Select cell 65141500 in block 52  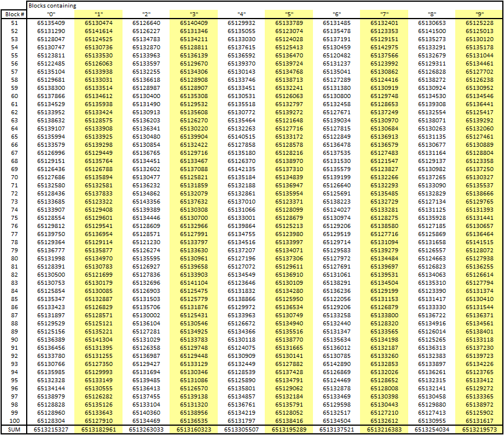click(431, 31)
